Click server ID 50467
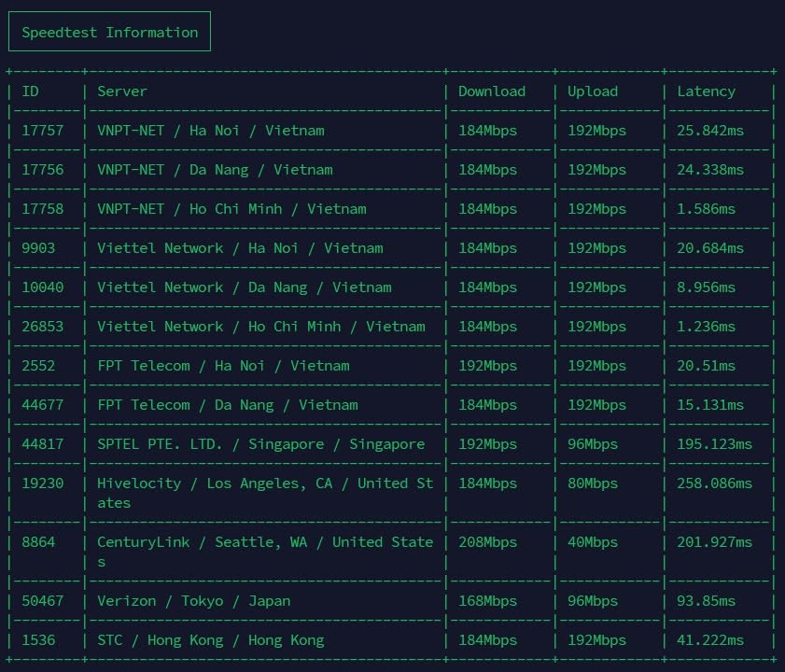The width and height of the screenshot is (785, 672). point(43,601)
